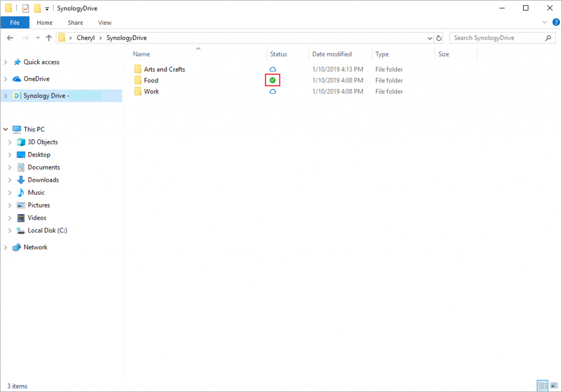Image resolution: width=562 pixels, height=392 pixels.
Task: Click the Music note icon
Action: (x=21, y=193)
